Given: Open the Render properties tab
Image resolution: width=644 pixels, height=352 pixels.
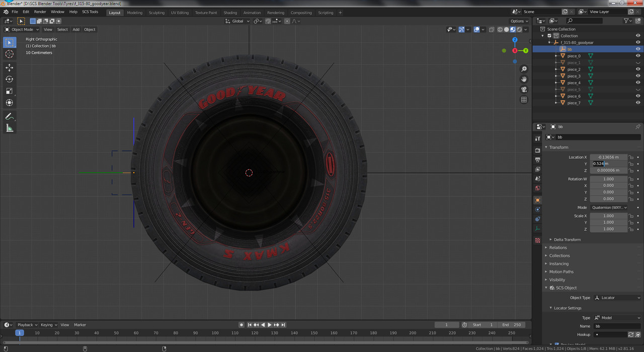Looking at the screenshot, I should click(x=537, y=150).
